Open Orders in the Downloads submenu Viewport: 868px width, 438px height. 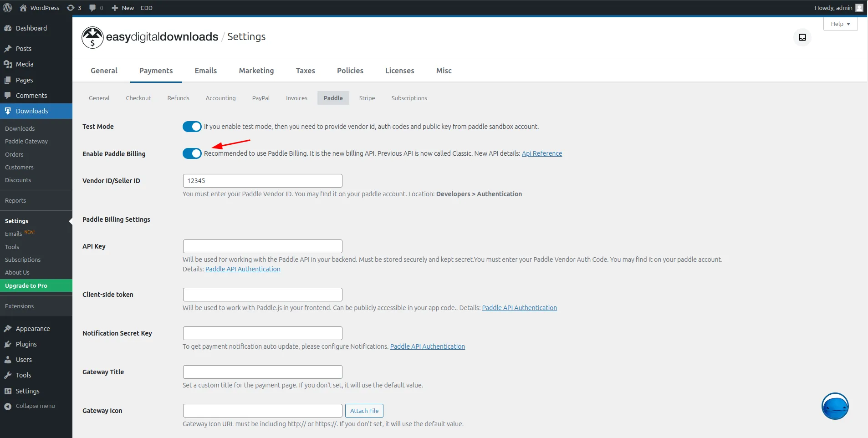point(14,154)
